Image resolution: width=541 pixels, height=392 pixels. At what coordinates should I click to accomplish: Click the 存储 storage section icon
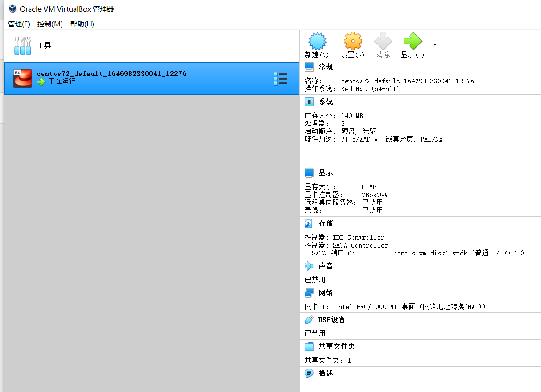[308, 223]
